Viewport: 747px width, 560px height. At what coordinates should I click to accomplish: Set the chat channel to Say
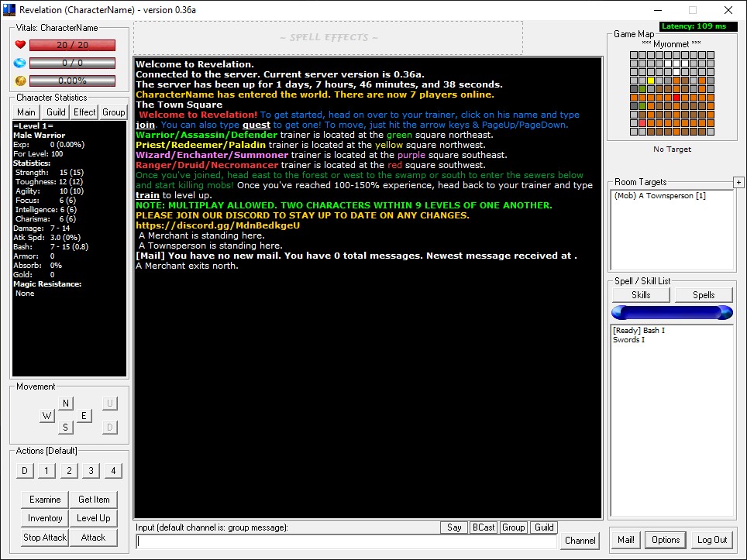[x=453, y=527]
